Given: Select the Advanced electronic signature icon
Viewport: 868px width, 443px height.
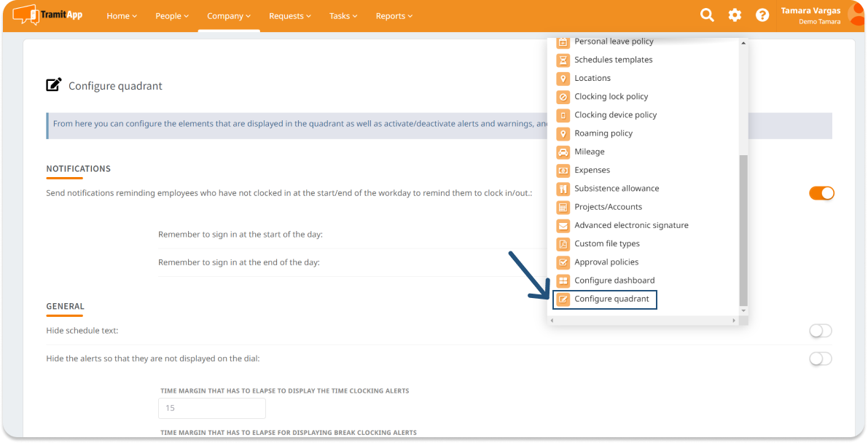Looking at the screenshot, I should pyautogui.click(x=562, y=225).
